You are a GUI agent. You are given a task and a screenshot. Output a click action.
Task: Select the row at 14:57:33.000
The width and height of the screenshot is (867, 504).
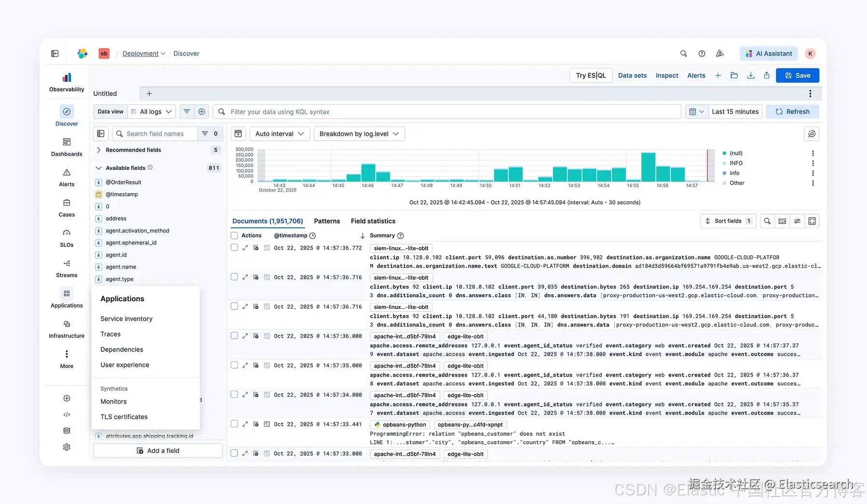point(235,453)
